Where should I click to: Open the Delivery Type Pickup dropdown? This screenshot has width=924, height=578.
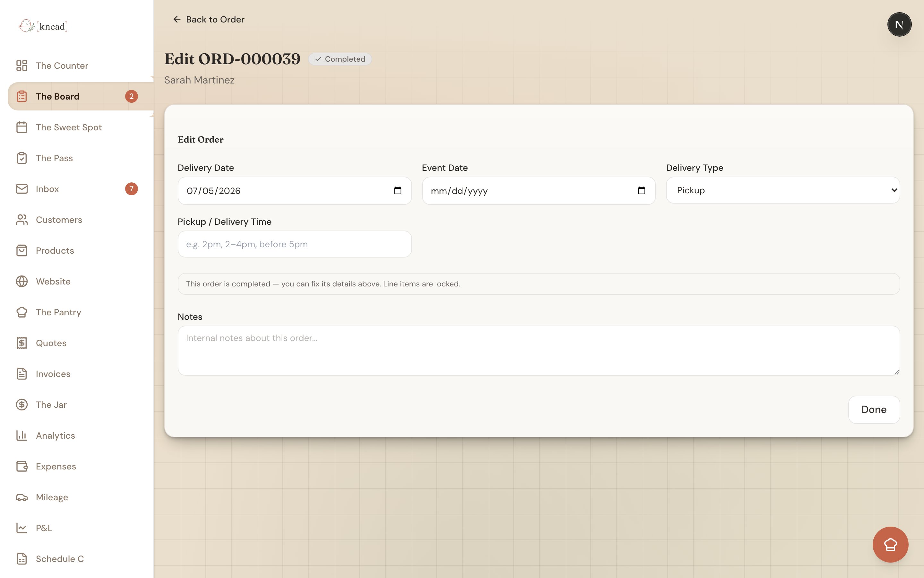point(783,190)
